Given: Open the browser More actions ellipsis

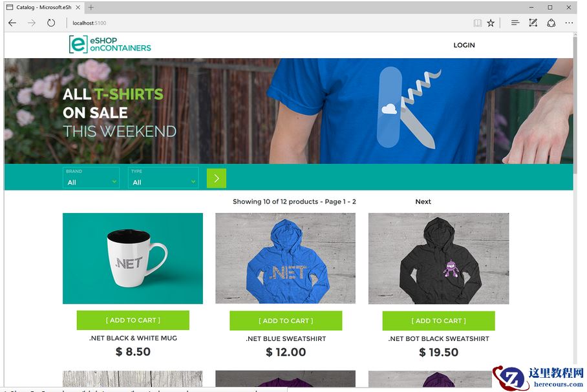Looking at the screenshot, I should click(x=569, y=23).
